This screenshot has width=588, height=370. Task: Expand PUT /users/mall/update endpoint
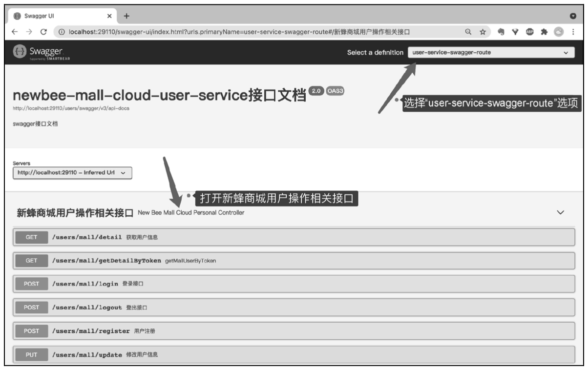click(294, 354)
